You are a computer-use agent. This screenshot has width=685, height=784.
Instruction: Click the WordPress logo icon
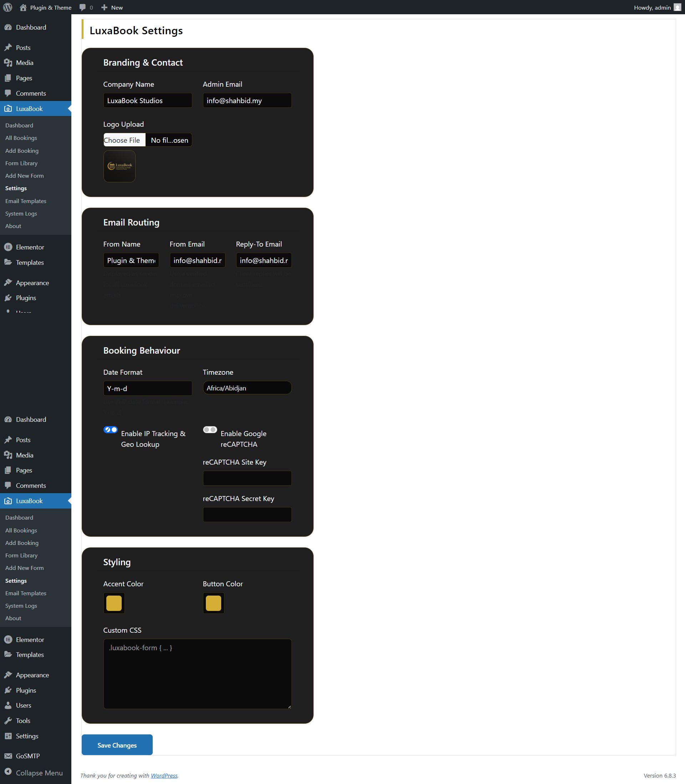pos(7,7)
